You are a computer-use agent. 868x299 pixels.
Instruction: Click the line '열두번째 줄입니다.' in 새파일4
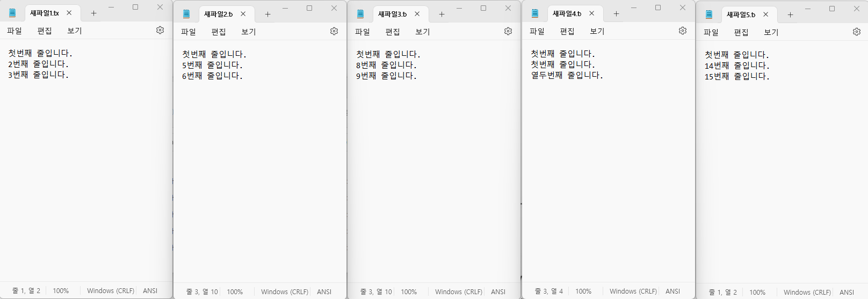[567, 75]
